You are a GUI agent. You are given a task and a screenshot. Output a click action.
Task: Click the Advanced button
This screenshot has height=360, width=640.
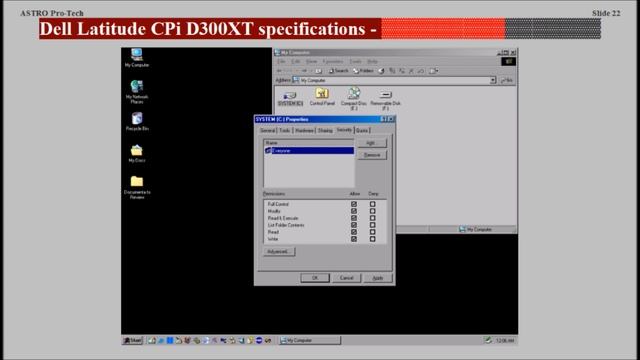(279, 251)
